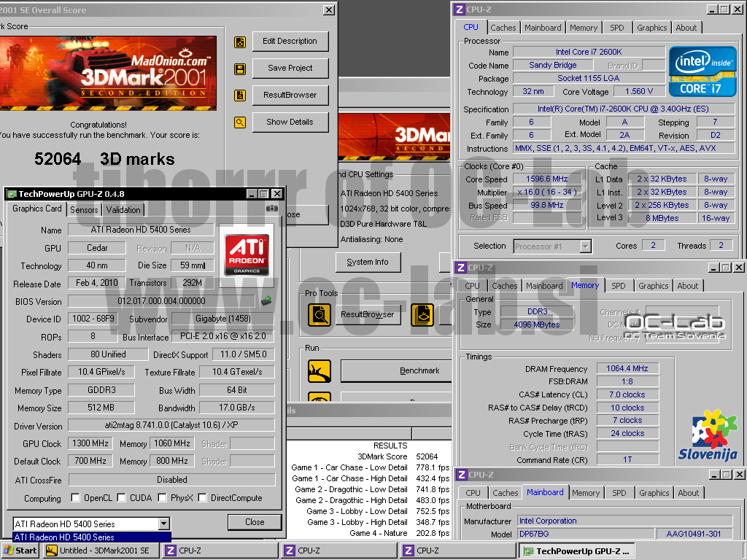The image size is (747, 560).
Task: Click the Save Project floppy icon
Action: click(x=240, y=69)
